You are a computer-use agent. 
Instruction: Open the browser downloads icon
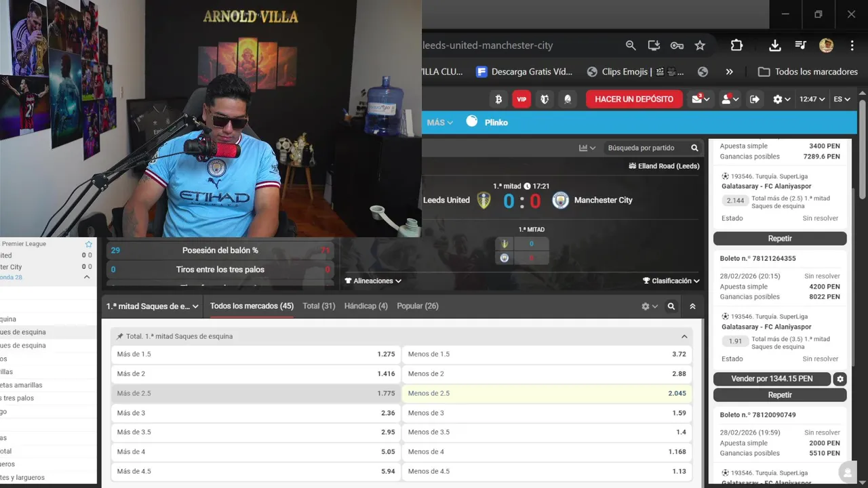[775, 45]
